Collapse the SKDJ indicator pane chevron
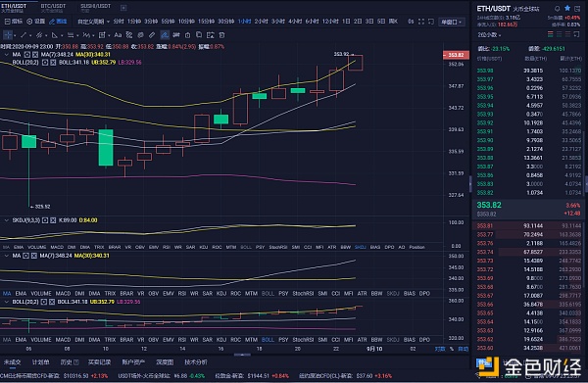Viewport: 588px width, 383px height. [7, 220]
